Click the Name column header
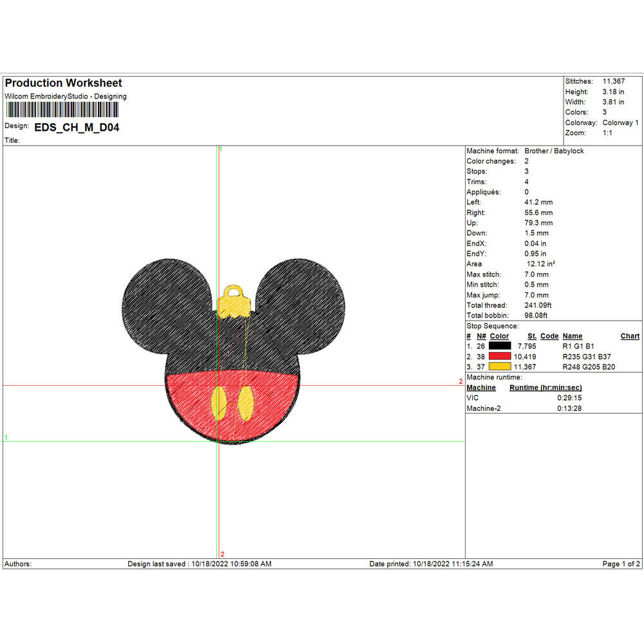Image resolution: width=644 pixels, height=644 pixels. click(572, 336)
